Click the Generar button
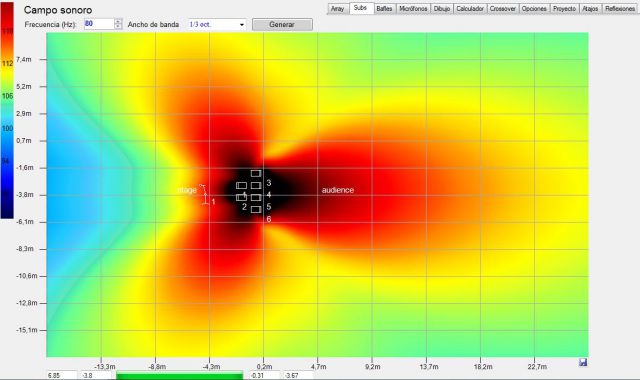 (282, 24)
